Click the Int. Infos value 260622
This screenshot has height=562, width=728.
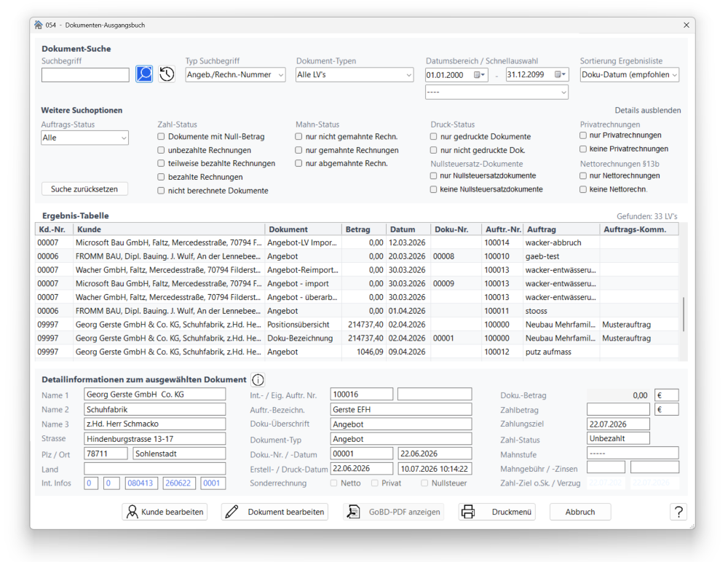tap(178, 483)
